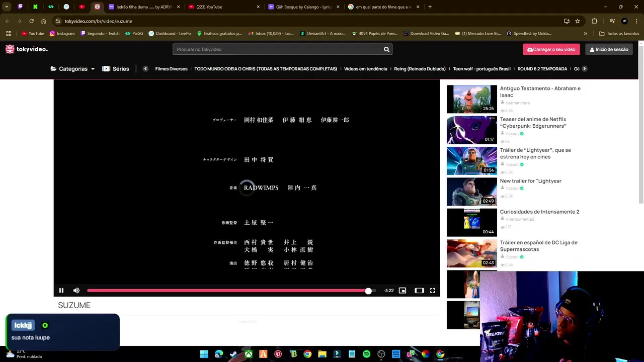Image resolution: width=644 pixels, height=362 pixels.
Task: Open a new browser tab
Action: pos(430,7)
